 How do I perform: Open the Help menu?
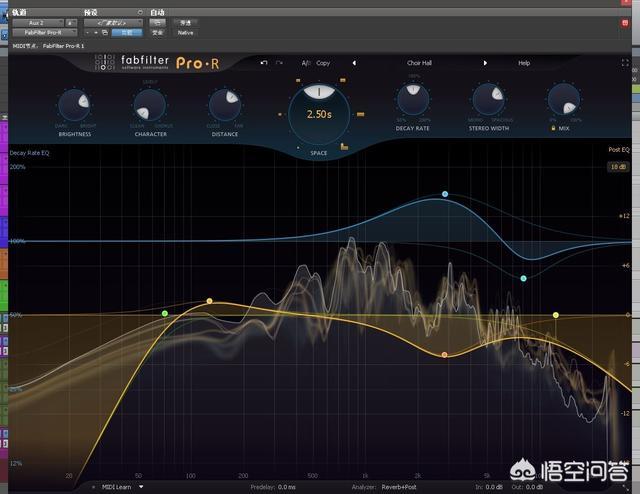[524, 63]
